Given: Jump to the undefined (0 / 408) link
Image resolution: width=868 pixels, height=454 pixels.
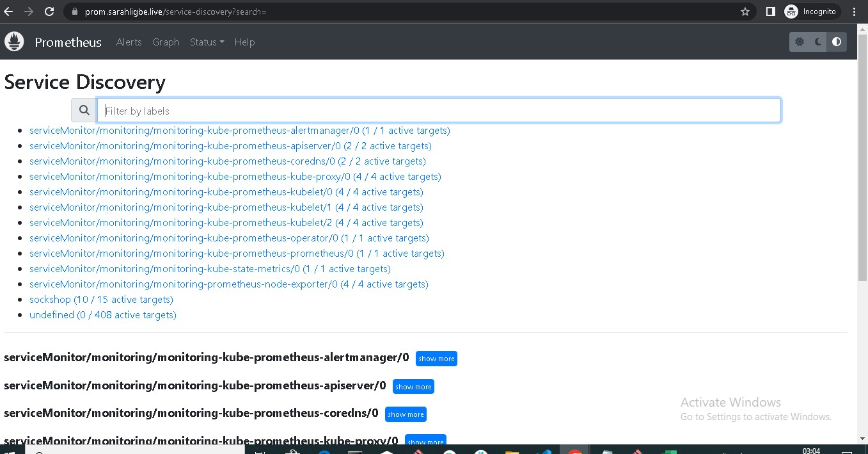Looking at the screenshot, I should click(103, 315).
